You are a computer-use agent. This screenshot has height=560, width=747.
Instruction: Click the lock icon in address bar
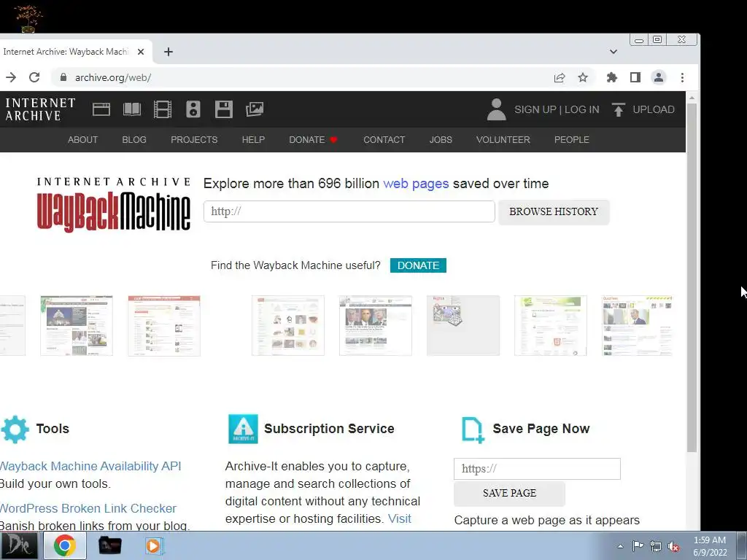click(63, 77)
